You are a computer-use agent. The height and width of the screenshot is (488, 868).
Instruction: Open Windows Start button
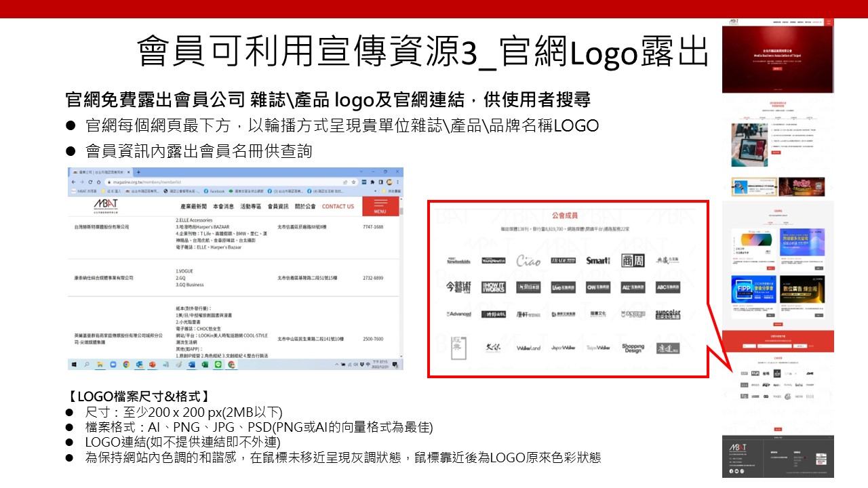click(74, 365)
